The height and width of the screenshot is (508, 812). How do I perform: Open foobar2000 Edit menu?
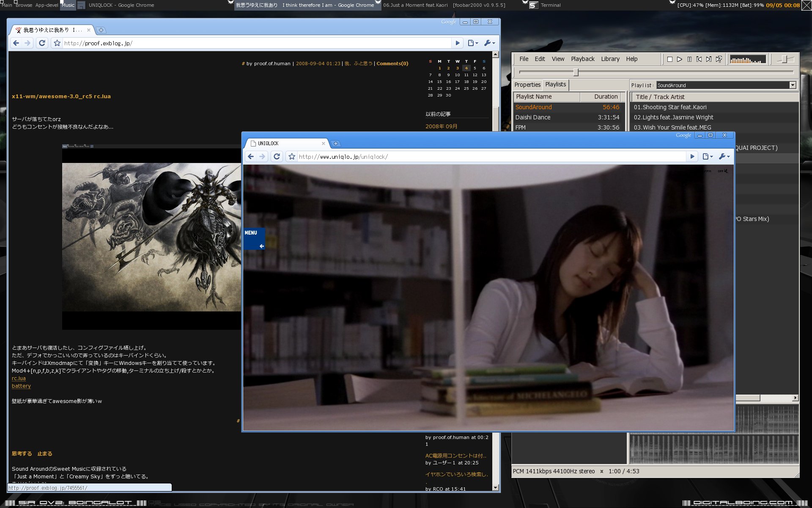pyautogui.click(x=540, y=59)
